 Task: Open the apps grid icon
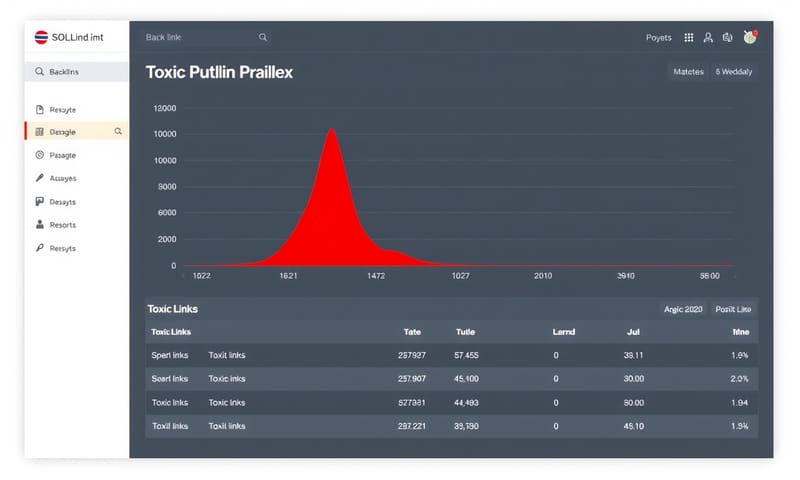point(688,37)
